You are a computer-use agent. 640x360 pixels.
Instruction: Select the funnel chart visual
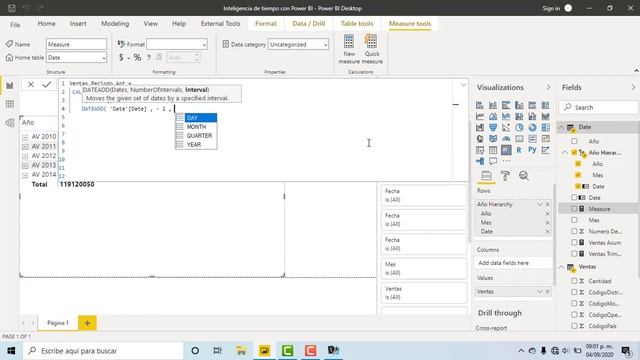tap(493, 128)
